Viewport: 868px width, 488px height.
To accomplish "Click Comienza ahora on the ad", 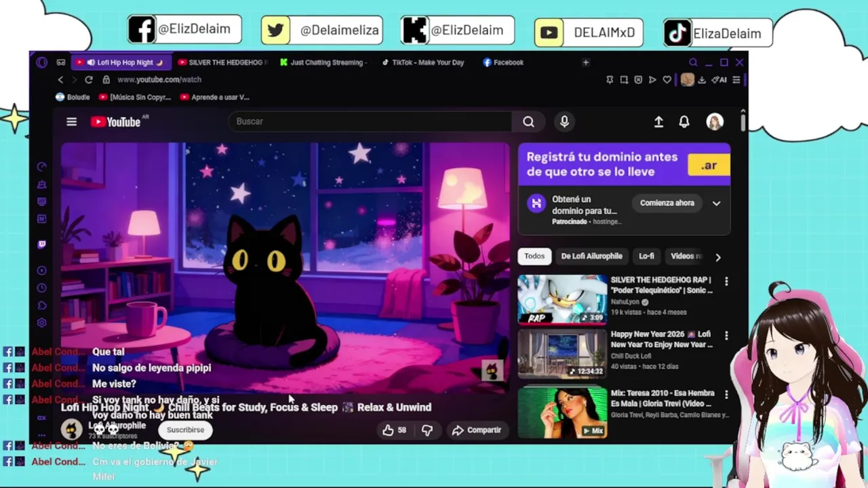I will pyautogui.click(x=667, y=203).
